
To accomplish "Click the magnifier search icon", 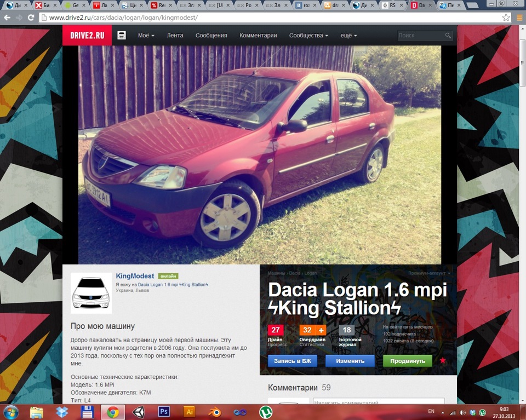I will pos(448,35).
